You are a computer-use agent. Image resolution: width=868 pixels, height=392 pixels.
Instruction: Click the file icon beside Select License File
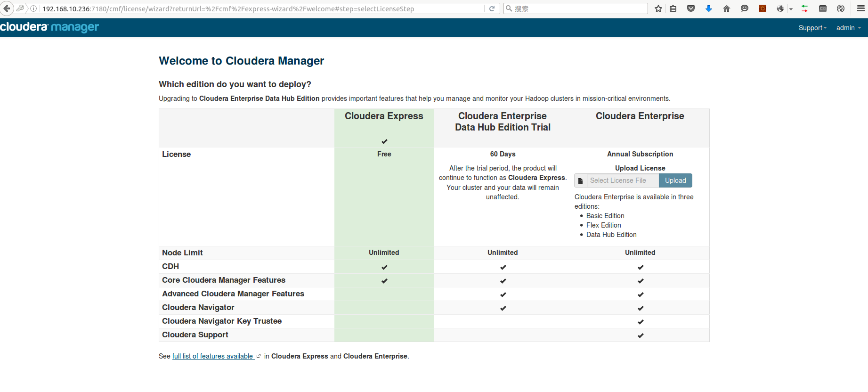point(581,180)
